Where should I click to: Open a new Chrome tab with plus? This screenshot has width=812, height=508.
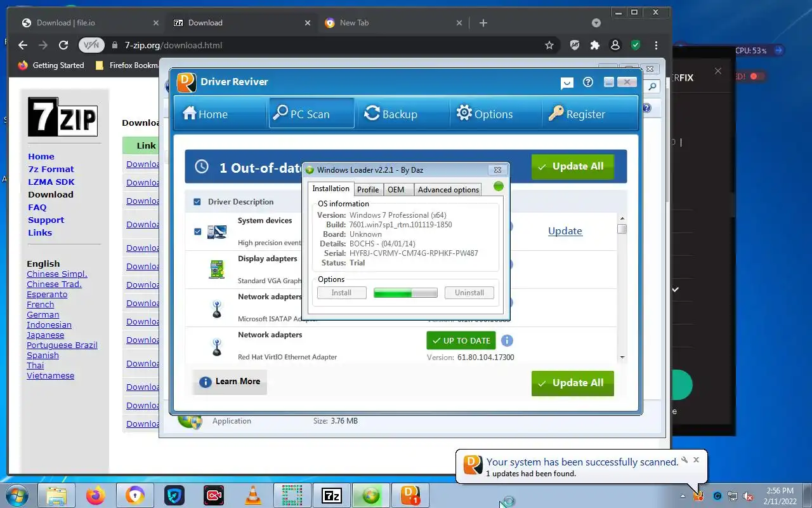pyautogui.click(x=483, y=23)
